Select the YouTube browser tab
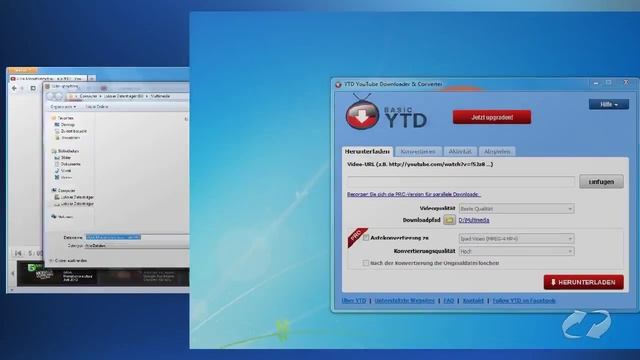Viewport: 640px width, 360px height. [49, 78]
